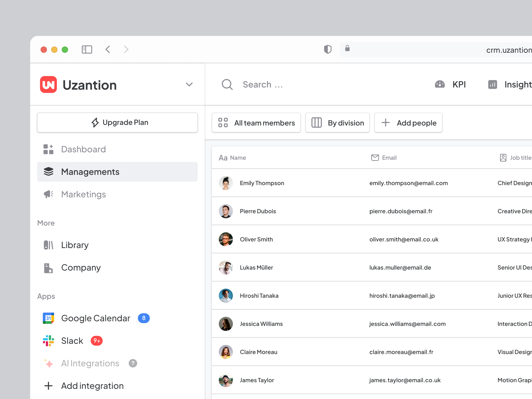Open the Google Calendar notification badge
This screenshot has height=399, width=532.
144,318
